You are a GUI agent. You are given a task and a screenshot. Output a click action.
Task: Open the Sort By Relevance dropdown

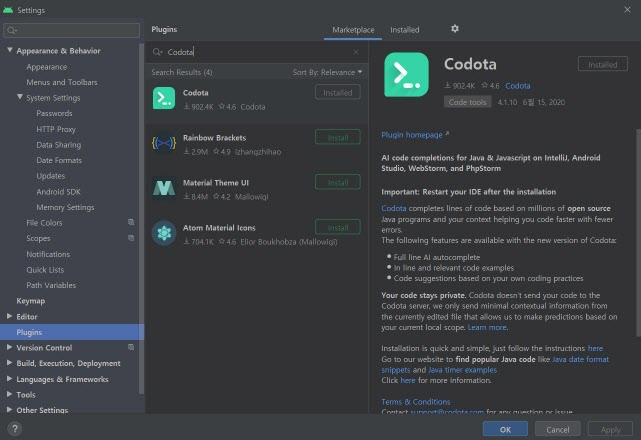(x=327, y=72)
